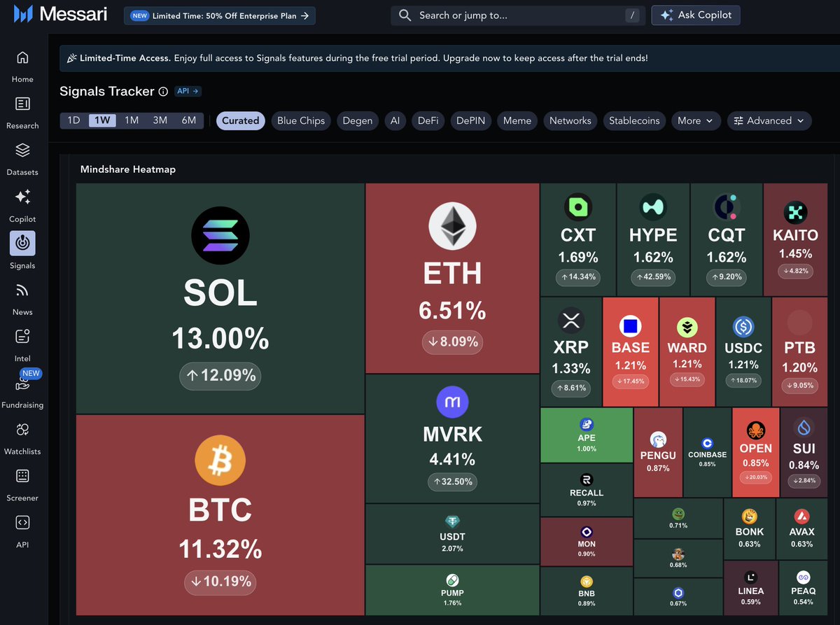The height and width of the screenshot is (625, 840).
Task: Click the green APE heatmap tile
Action: tap(587, 435)
